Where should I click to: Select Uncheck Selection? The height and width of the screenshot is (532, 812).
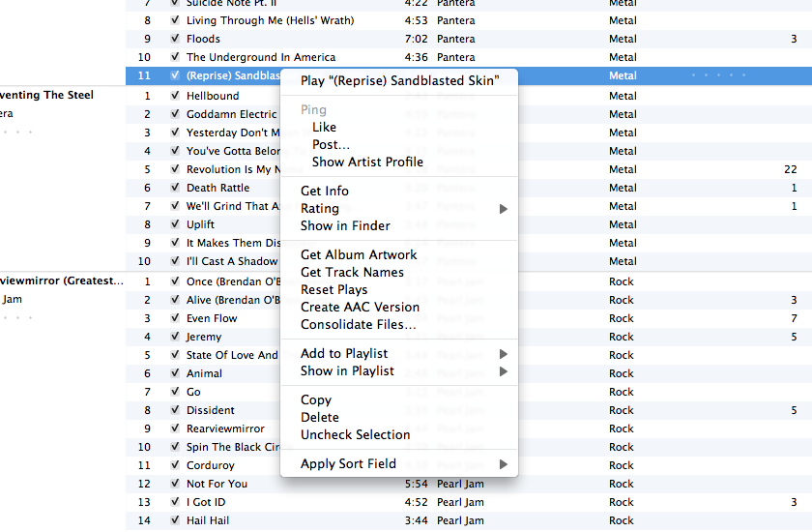coord(356,435)
